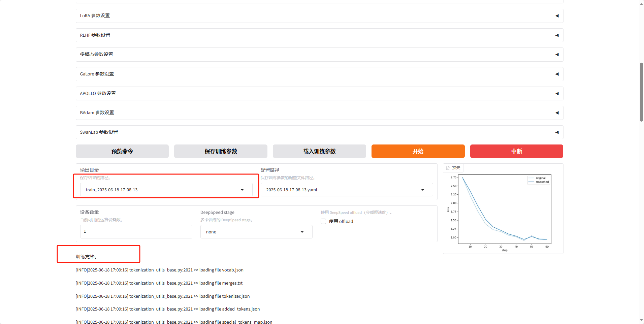Click the log line loading file added_tokens.json
Viewport: 644px width, 324px height.
pos(168,309)
